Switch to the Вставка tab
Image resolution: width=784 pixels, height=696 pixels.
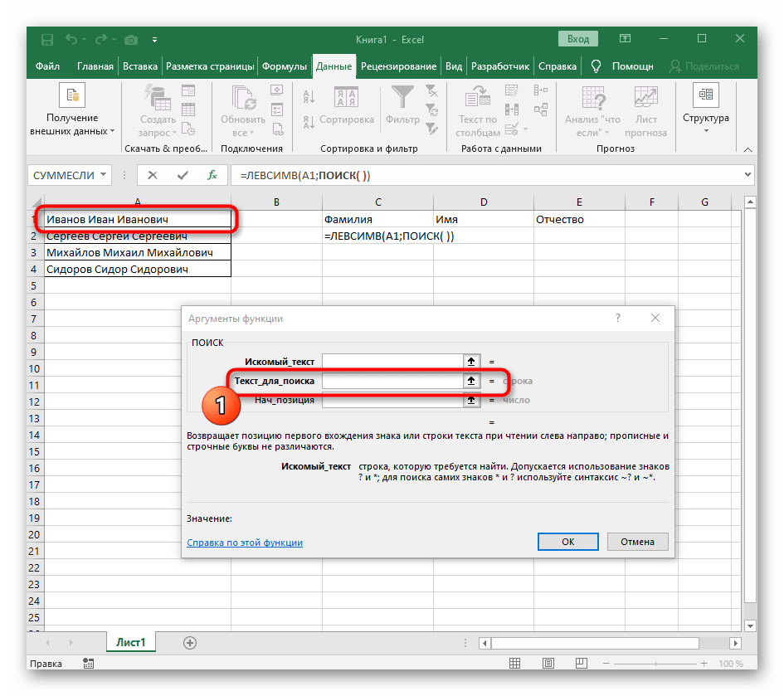[140, 66]
